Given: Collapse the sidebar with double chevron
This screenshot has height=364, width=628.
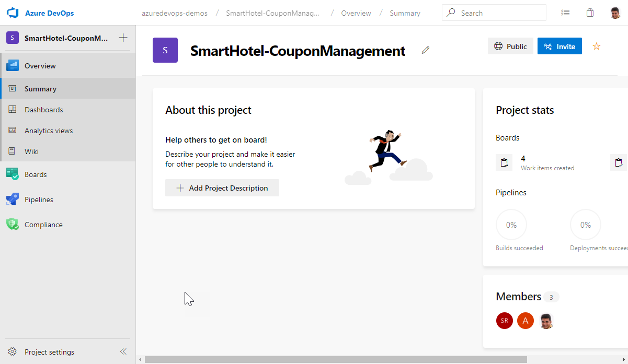Looking at the screenshot, I should click(x=123, y=351).
